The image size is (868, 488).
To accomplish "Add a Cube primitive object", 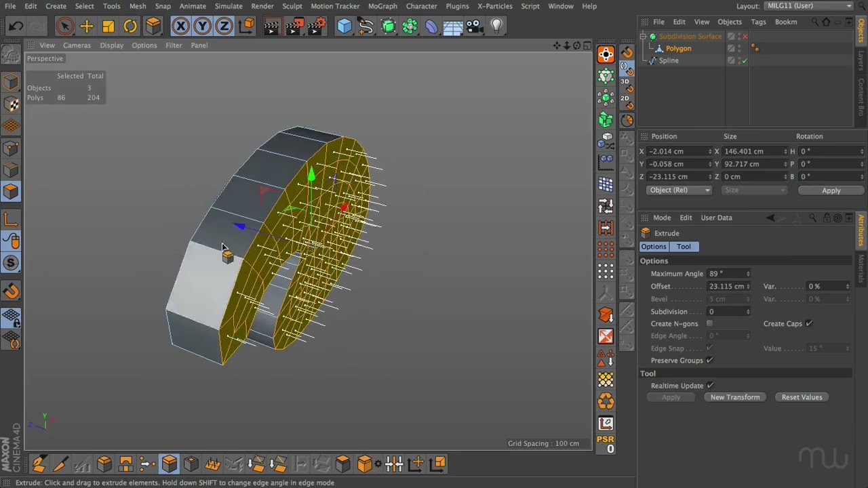I will (x=344, y=26).
